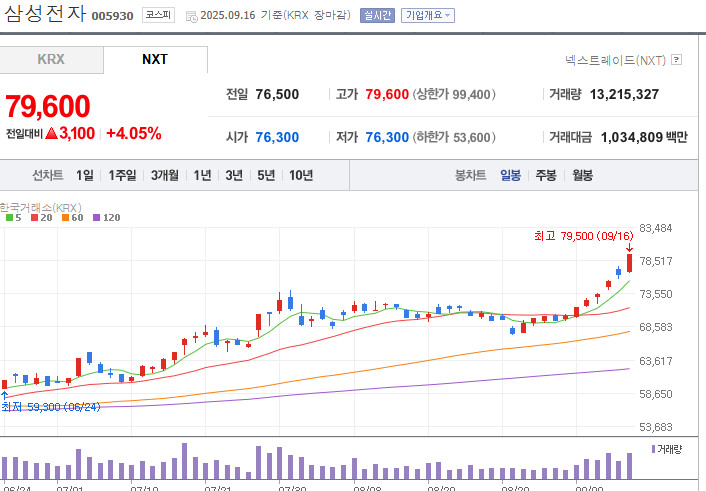Open the 기업개요 dropdown
Viewport: 706px width, 491px height.
pos(428,15)
